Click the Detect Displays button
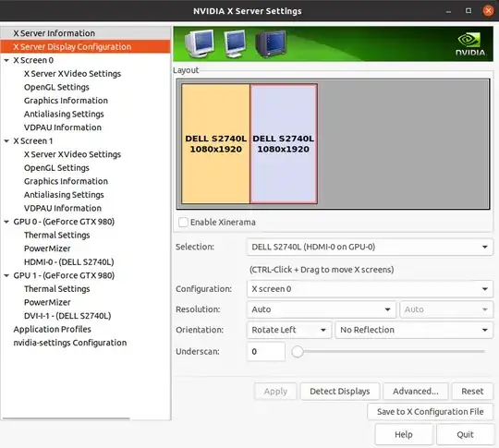This screenshot has width=499, height=448. 340,391
